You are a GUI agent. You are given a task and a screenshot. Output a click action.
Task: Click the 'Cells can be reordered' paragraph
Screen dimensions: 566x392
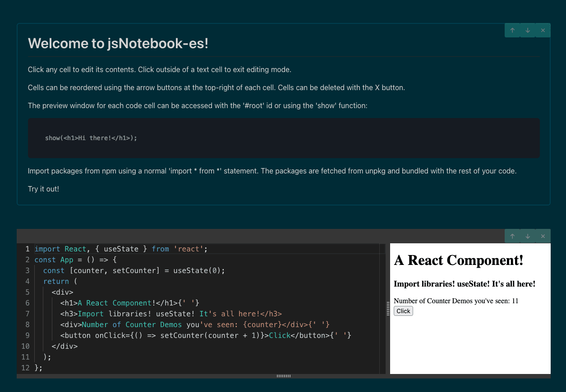216,87
